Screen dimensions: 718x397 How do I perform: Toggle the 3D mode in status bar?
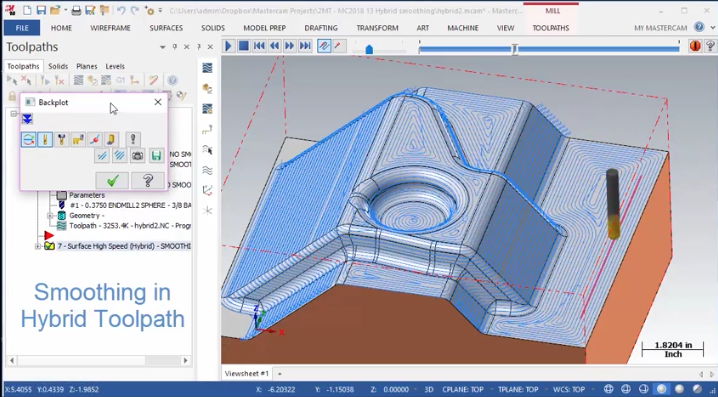click(429, 389)
